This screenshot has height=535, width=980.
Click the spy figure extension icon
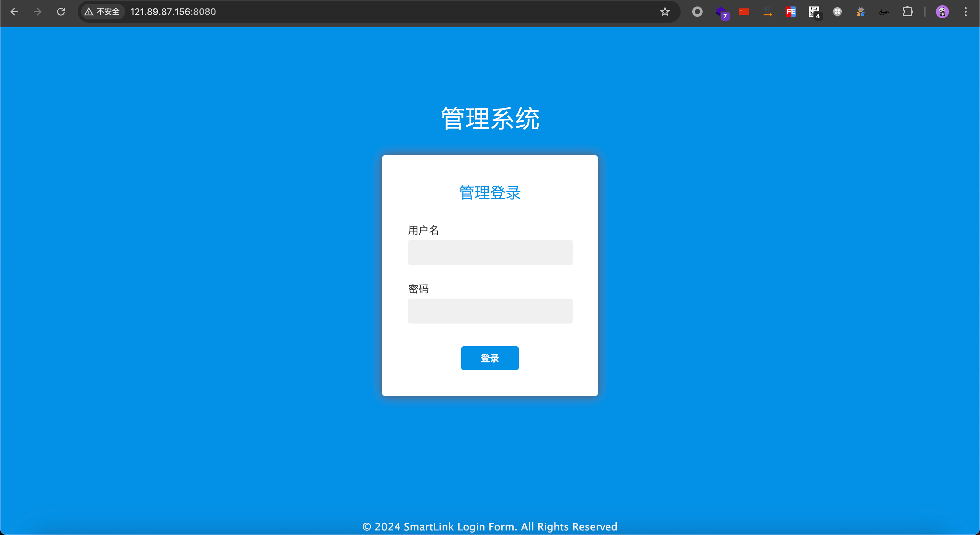(860, 12)
